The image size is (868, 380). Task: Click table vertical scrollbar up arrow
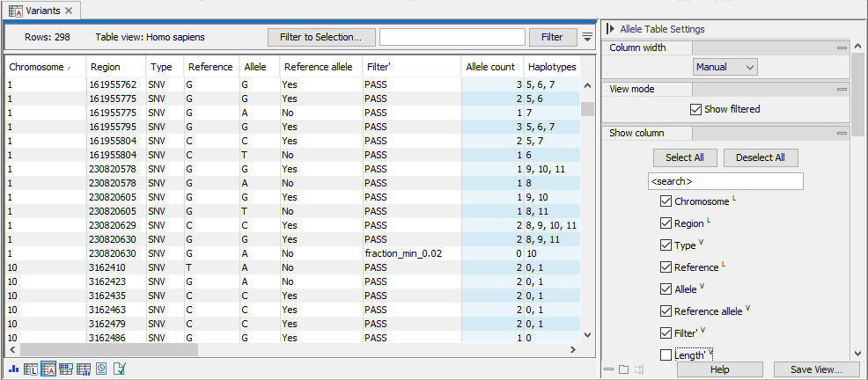click(x=587, y=85)
